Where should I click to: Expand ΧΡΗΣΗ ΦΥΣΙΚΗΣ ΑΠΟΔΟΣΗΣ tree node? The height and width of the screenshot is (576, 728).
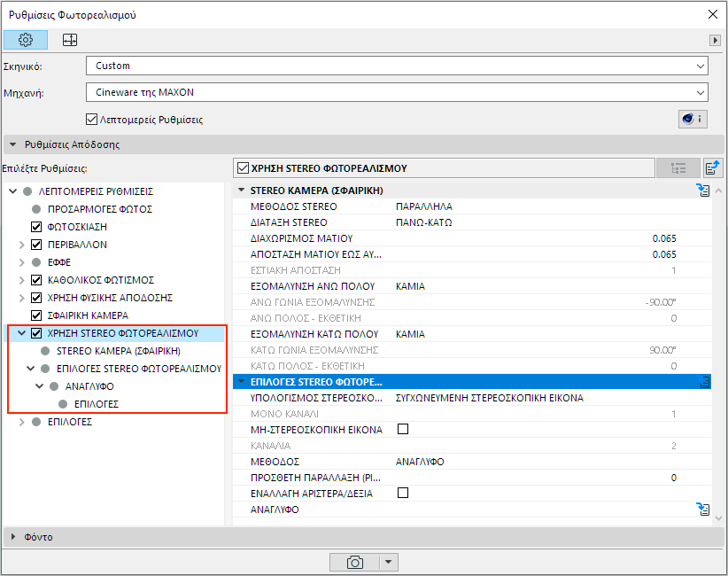click(21, 297)
